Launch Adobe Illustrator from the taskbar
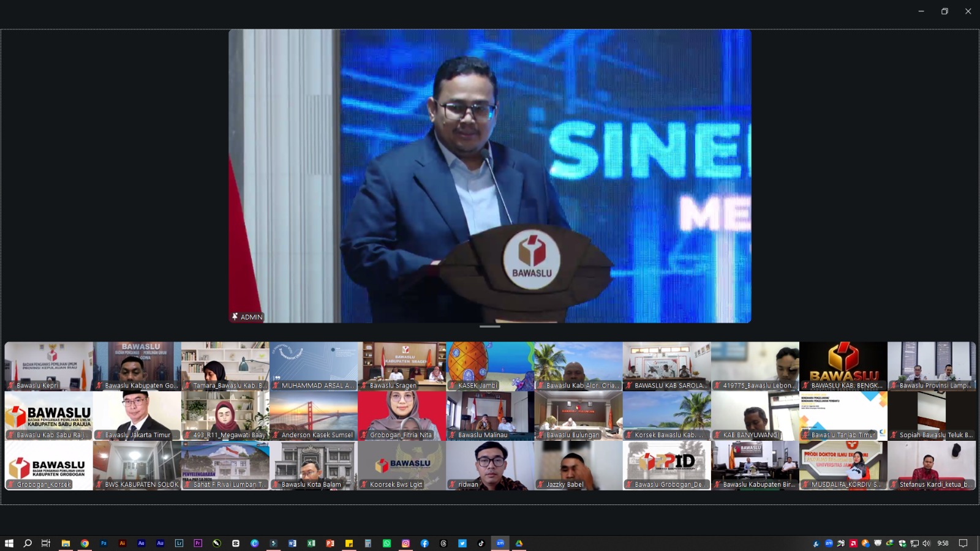Image resolution: width=980 pixels, height=551 pixels. (x=123, y=543)
